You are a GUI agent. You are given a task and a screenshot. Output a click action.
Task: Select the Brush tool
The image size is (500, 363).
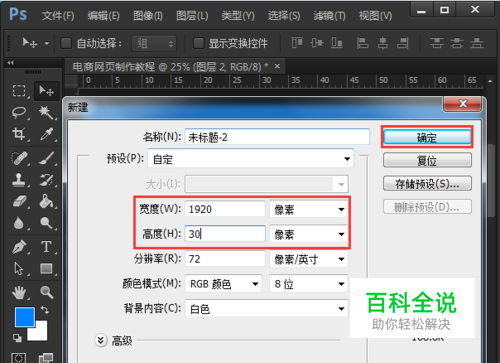click(46, 158)
